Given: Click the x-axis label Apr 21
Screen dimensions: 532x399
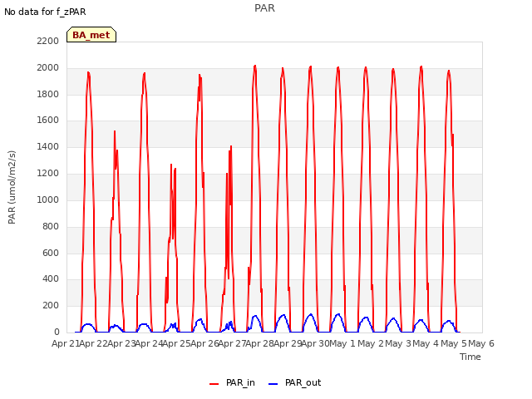Looking at the screenshot, I should pyautogui.click(x=66, y=343).
